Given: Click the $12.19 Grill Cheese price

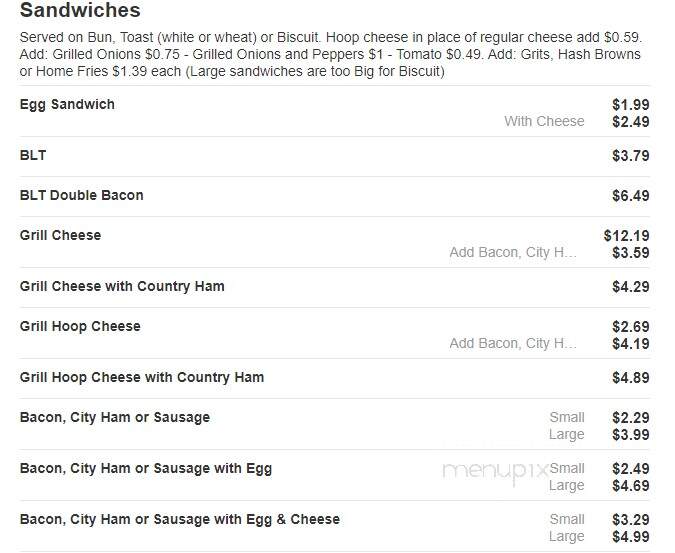Looking at the screenshot, I should coord(626,236).
